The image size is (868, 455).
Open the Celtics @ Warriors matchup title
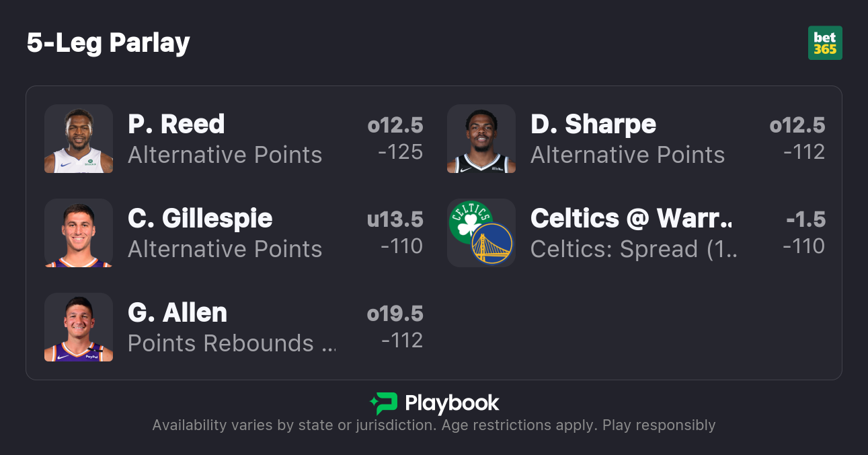(631, 219)
